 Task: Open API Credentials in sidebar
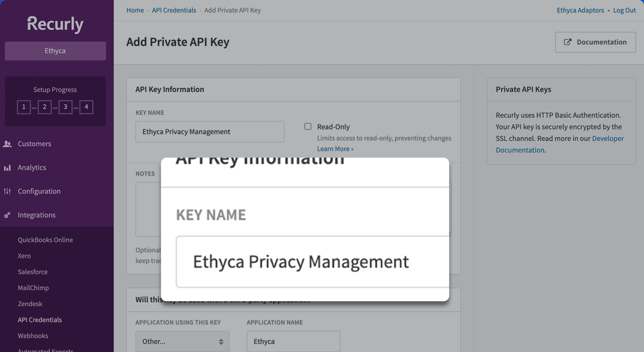click(40, 320)
